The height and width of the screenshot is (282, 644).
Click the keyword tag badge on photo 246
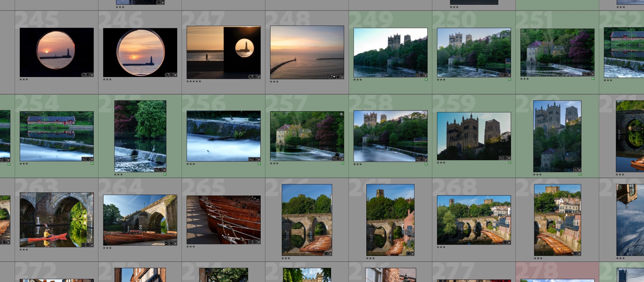pyautogui.click(x=167, y=75)
